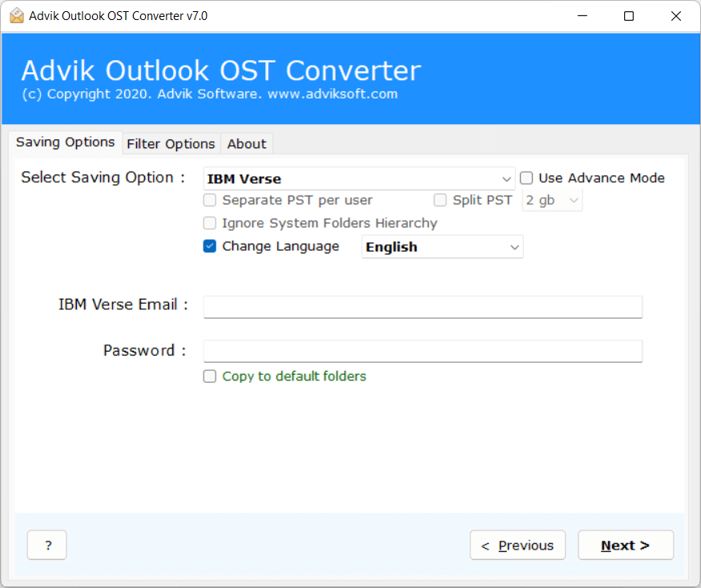
Task: Open the English language dropdown
Action: (442, 247)
